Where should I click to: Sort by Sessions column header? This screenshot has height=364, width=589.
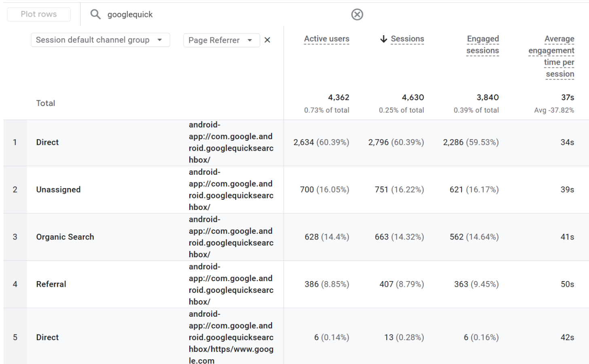[x=407, y=39]
